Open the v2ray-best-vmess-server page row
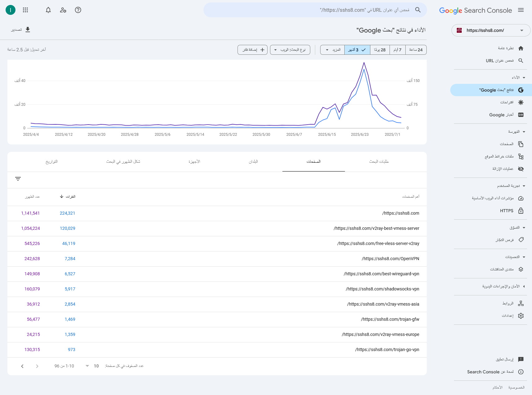 [376, 229]
